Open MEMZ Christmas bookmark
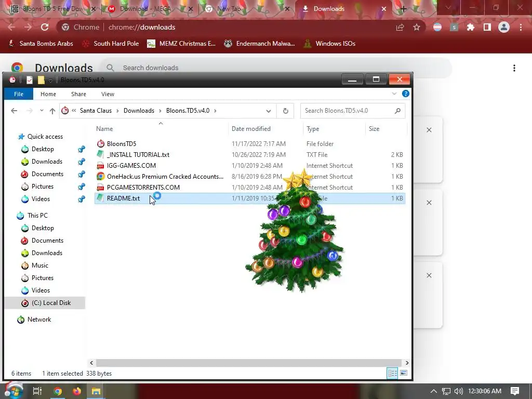The height and width of the screenshot is (399, 532). coord(181,44)
